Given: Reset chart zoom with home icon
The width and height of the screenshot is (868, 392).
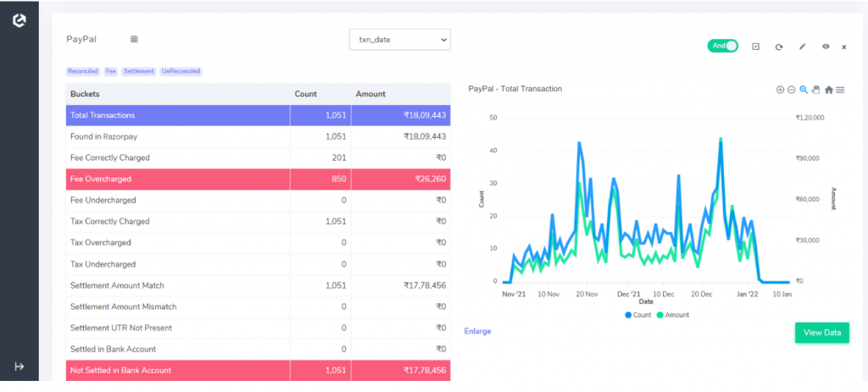Looking at the screenshot, I should (x=829, y=90).
